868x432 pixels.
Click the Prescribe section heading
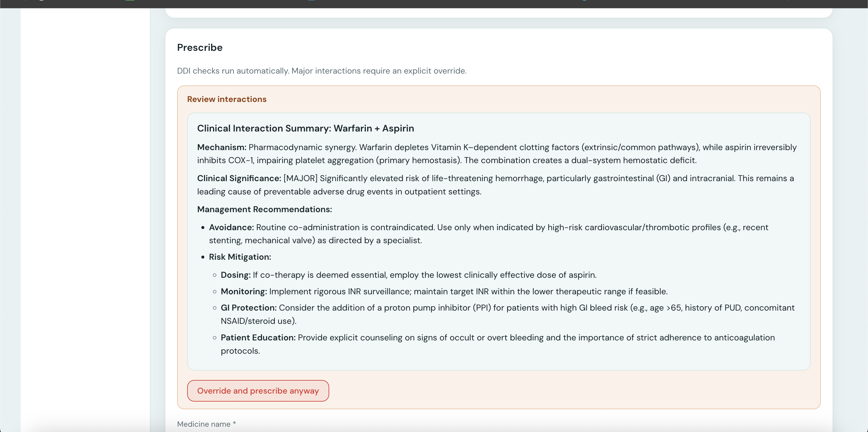click(x=200, y=48)
